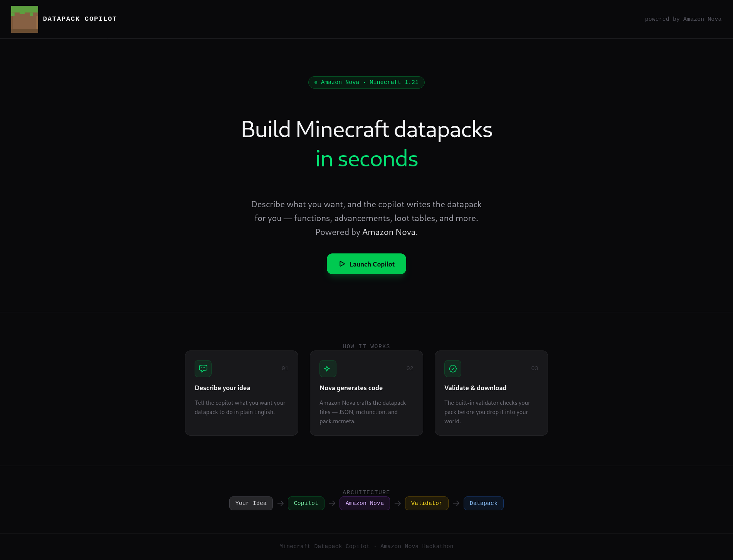This screenshot has height=560, width=733.
Task: Select the 'Amazon Nova' architecture chip
Action: pyautogui.click(x=365, y=503)
